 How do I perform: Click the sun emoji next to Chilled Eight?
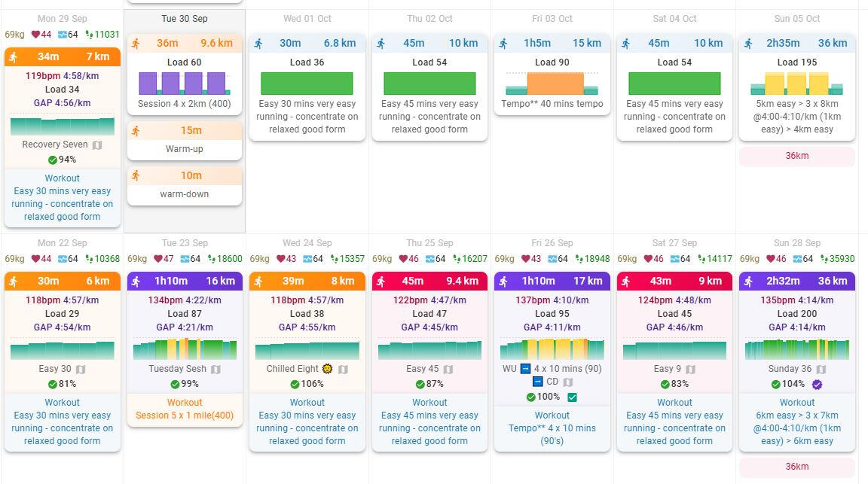tap(329, 369)
